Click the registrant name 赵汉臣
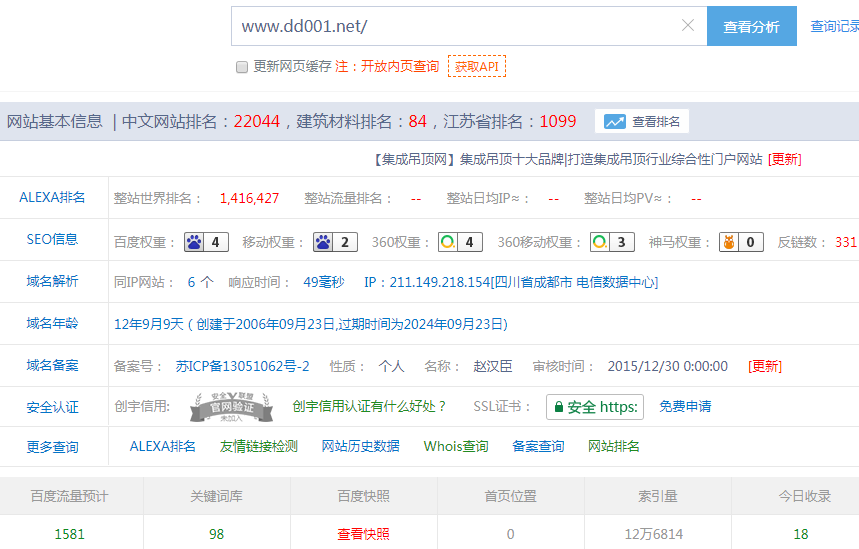Screen dimensions: 859x549 (x=493, y=366)
